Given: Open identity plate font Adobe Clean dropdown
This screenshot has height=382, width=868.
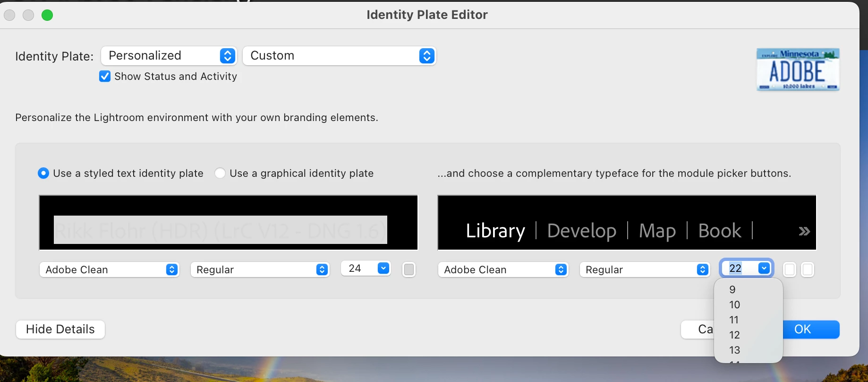Looking at the screenshot, I should coord(109,269).
